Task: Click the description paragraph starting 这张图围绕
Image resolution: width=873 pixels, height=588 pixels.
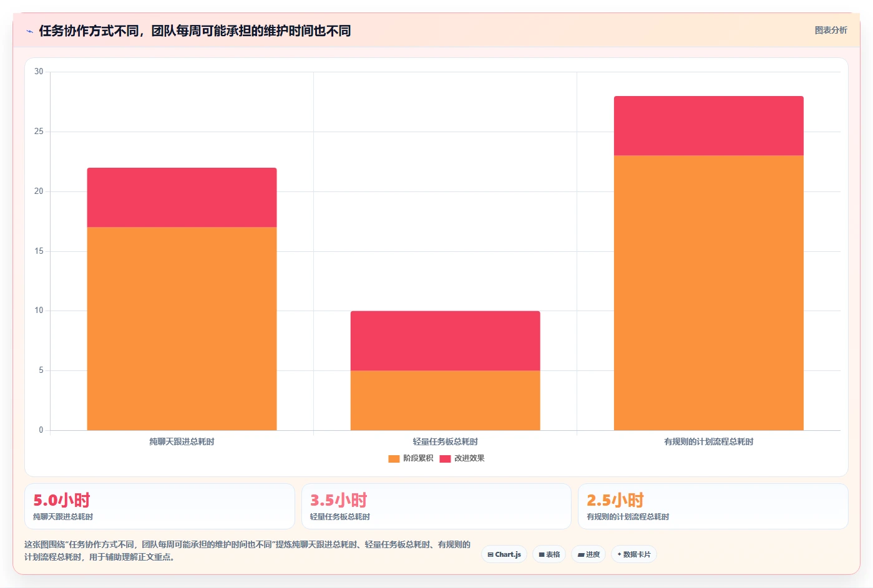Action: click(248, 551)
